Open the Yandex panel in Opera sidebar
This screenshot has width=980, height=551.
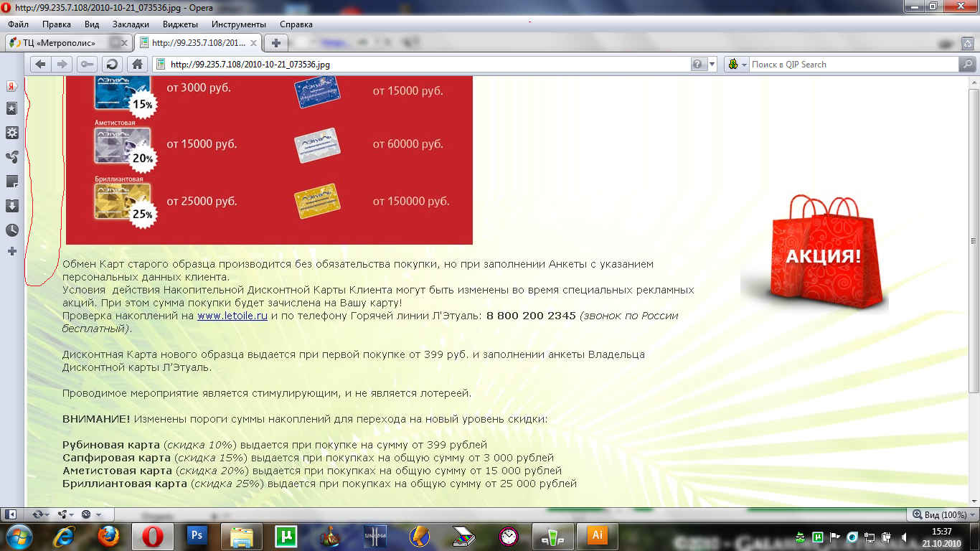point(11,86)
